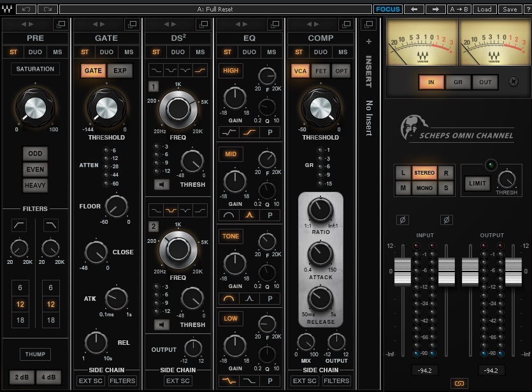The image size is (532, 392).
Task: Expand the GATE module window icon
Action: pyautogui.click(x=133, y=24)
